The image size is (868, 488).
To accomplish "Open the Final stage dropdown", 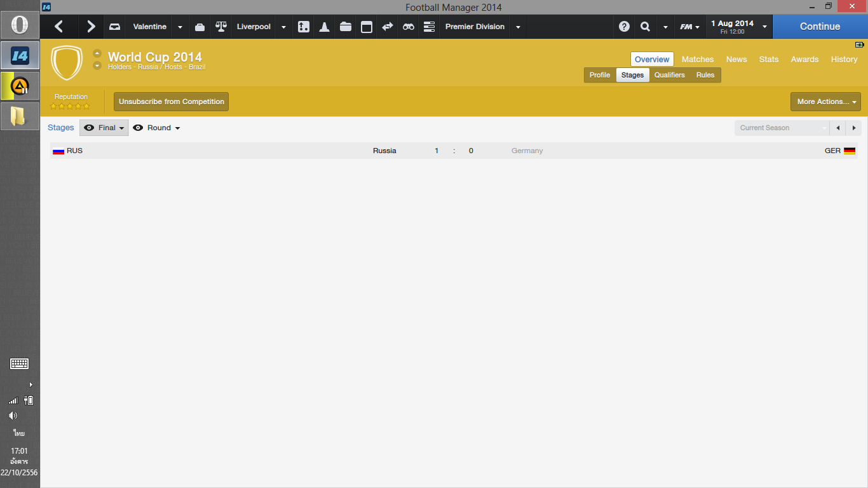I will (104, 128).
